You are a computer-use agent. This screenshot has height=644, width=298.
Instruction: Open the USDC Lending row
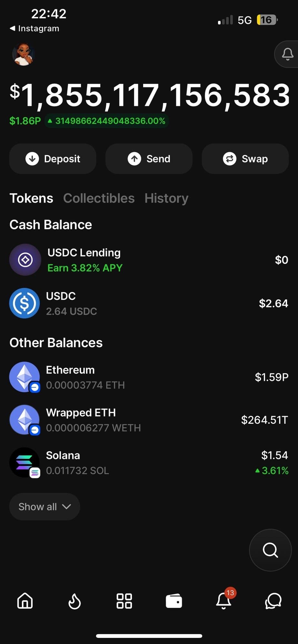(x=148, y=260)
